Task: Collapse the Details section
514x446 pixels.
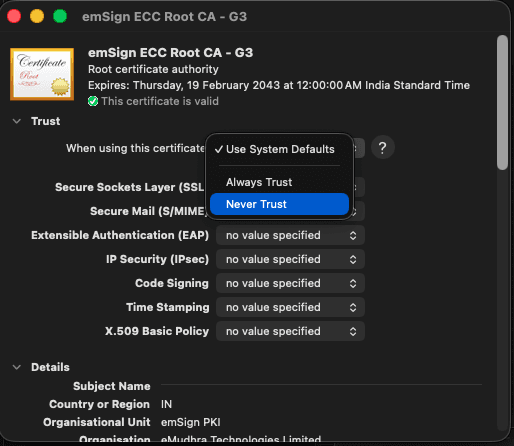Action: click(17, 367)
